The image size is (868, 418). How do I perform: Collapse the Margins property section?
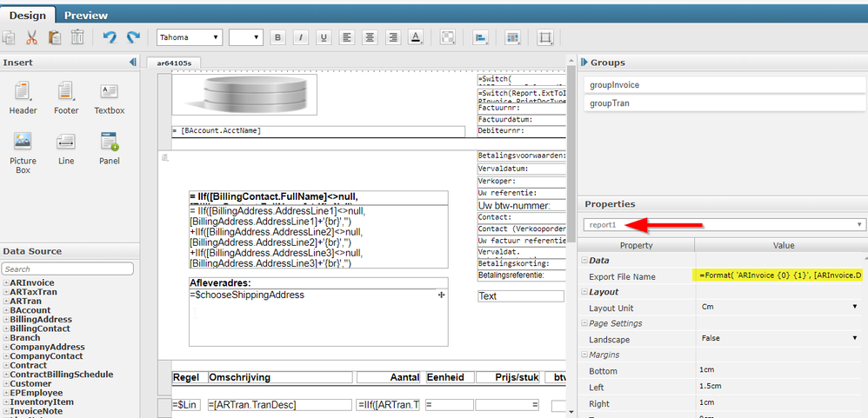[x=584, y=355]
